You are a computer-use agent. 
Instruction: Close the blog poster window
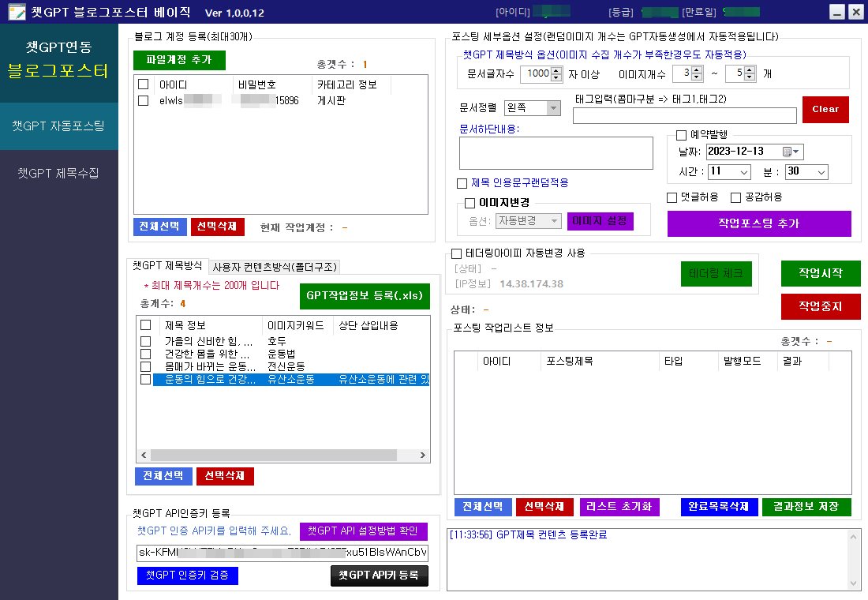pyautogui.click(x=856, y=12)
